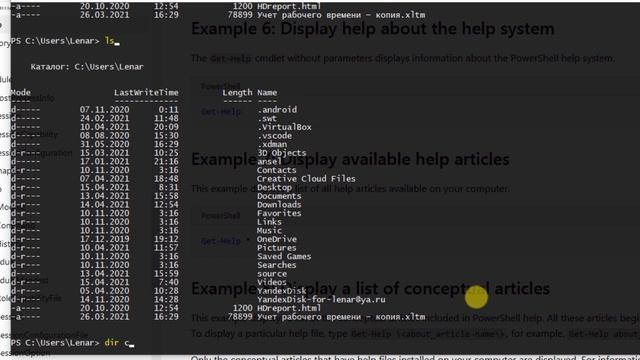
Task: Click the date 08.08.2020
Action: pyautogui.click(x=104, y=136)
